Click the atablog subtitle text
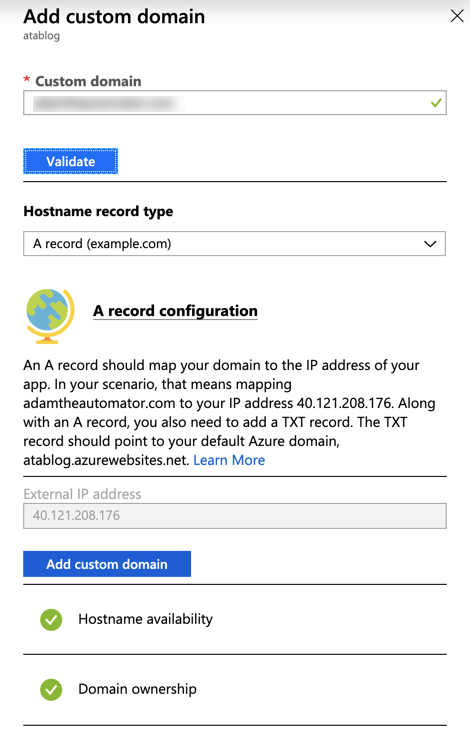 (41, 36)
